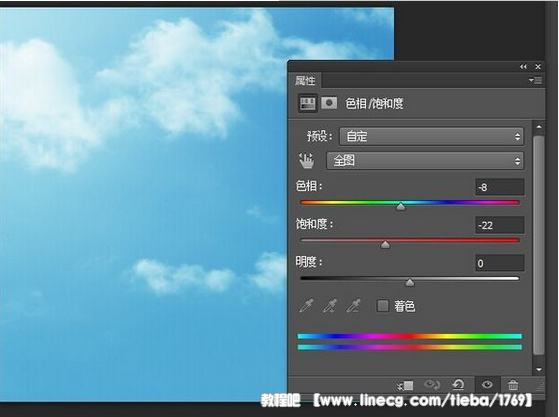Click the 色相/饱和度 panel title
This screenshot has height=417, width=559.
(x=374, y=104)
